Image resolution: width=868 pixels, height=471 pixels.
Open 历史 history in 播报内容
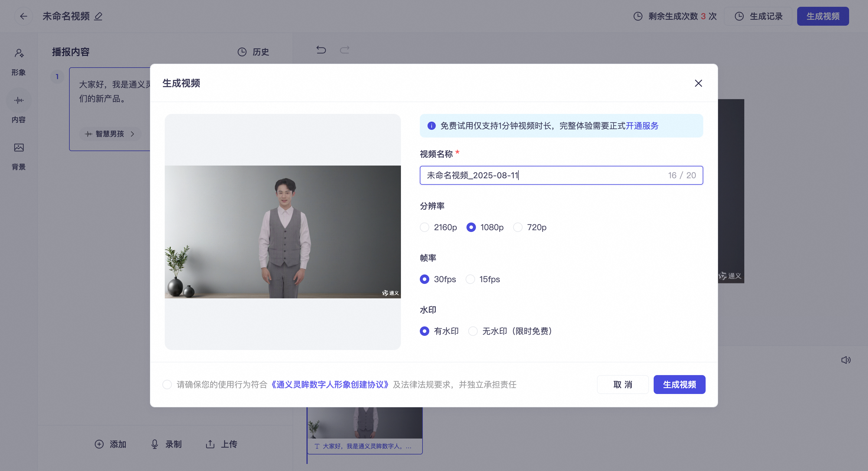pyautogui.click(x=253, y=52)
